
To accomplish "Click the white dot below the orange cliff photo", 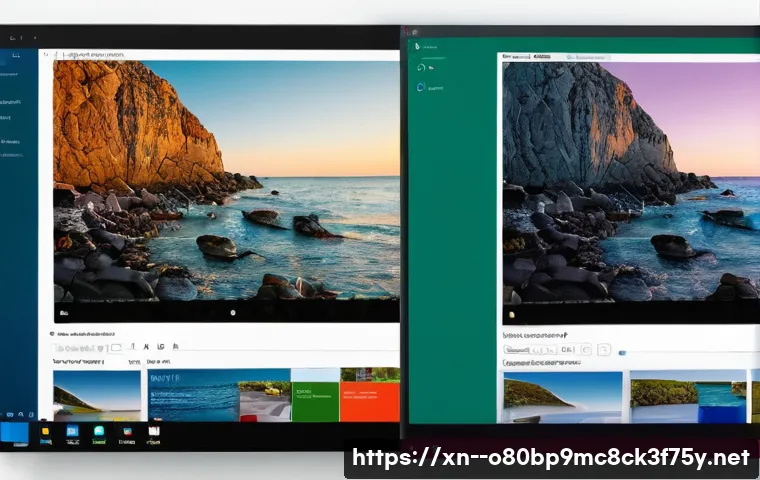I will pyautogui.click(x=233, y=313).
